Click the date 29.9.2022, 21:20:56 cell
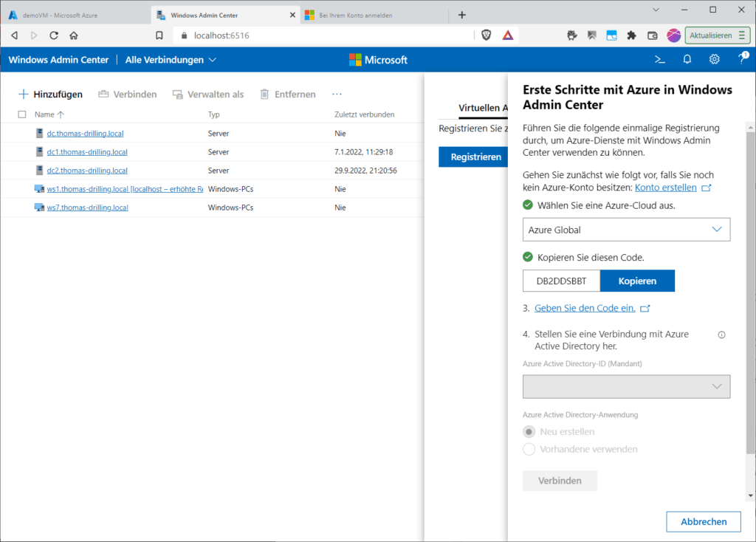Screen dimensions: 756x542 point(365,171)
